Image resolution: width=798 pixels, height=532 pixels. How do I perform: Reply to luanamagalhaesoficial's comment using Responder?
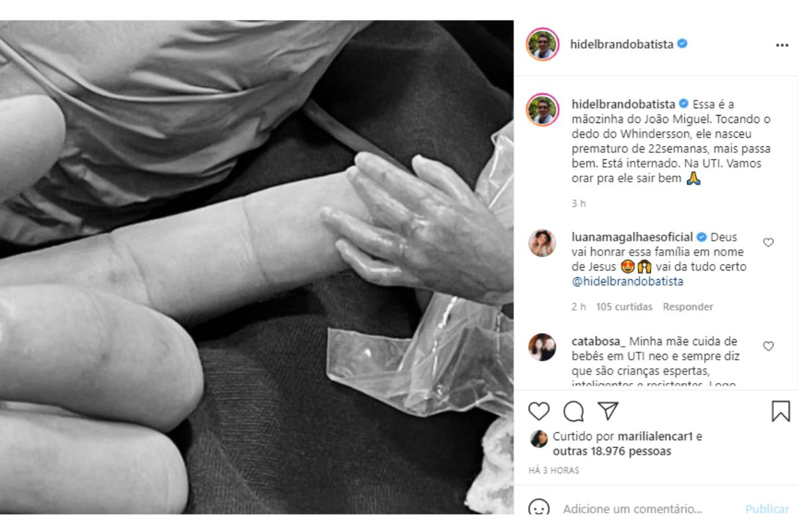(688, 307)
